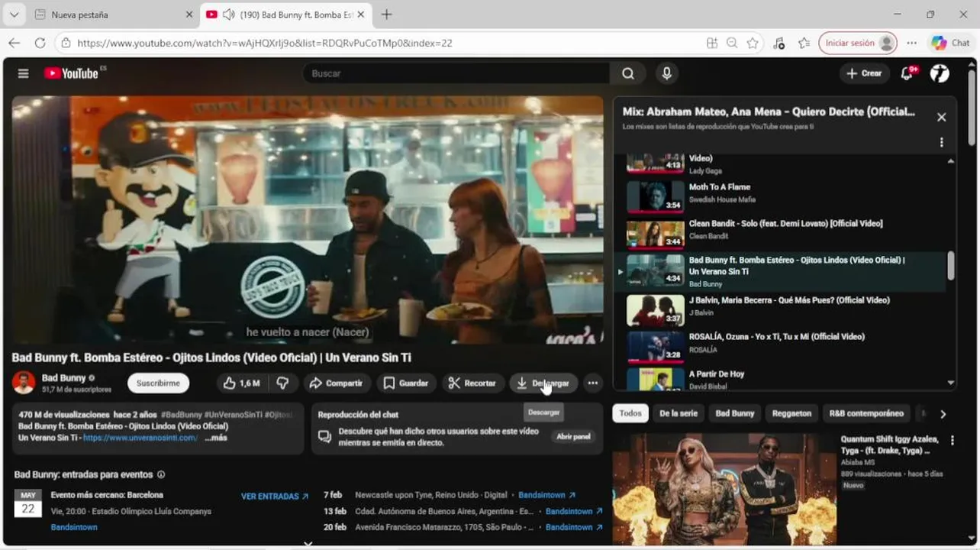Select the Reggaeton filter chip
The height and width of the screenshot is (550, 980).
791,413
